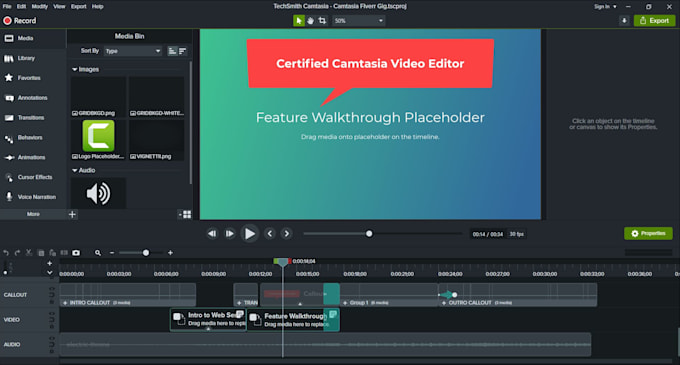Click the More button in sidebar
Viewport: 680px width, 365px height.
point(33,214)
